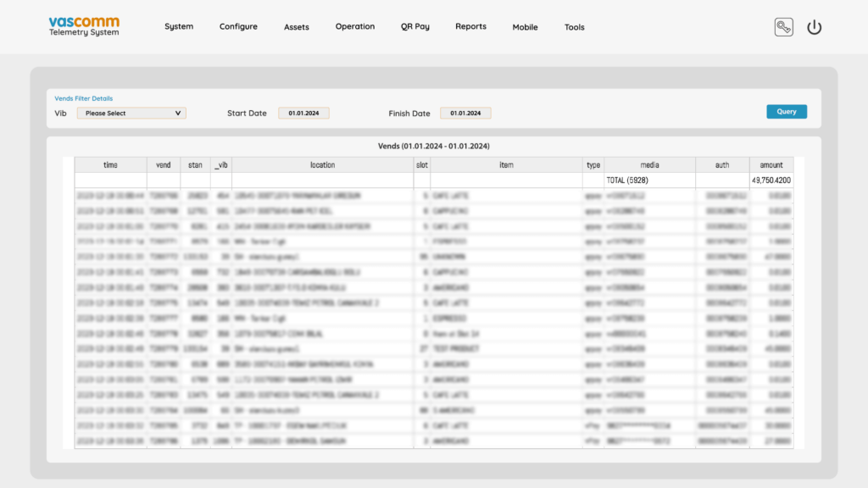Sort by the time column header
Viewport: 868px width, 488px height.
pos(110,165)
